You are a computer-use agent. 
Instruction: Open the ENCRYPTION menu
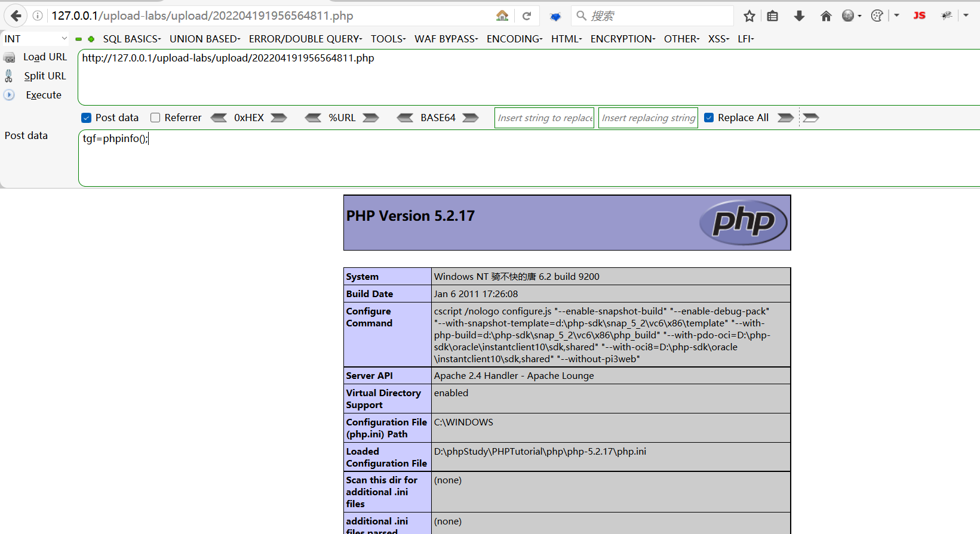pos(623,39)
